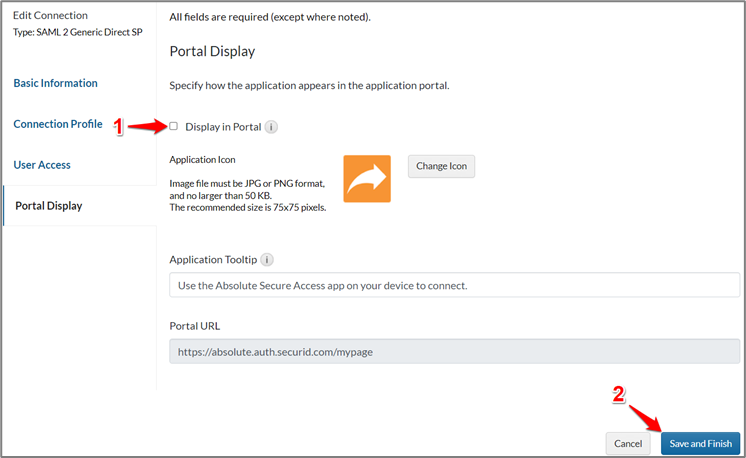This screenshot has height=458, width=746.
Task: Click the Portal Display section heading
Action: tap(212, 51)
